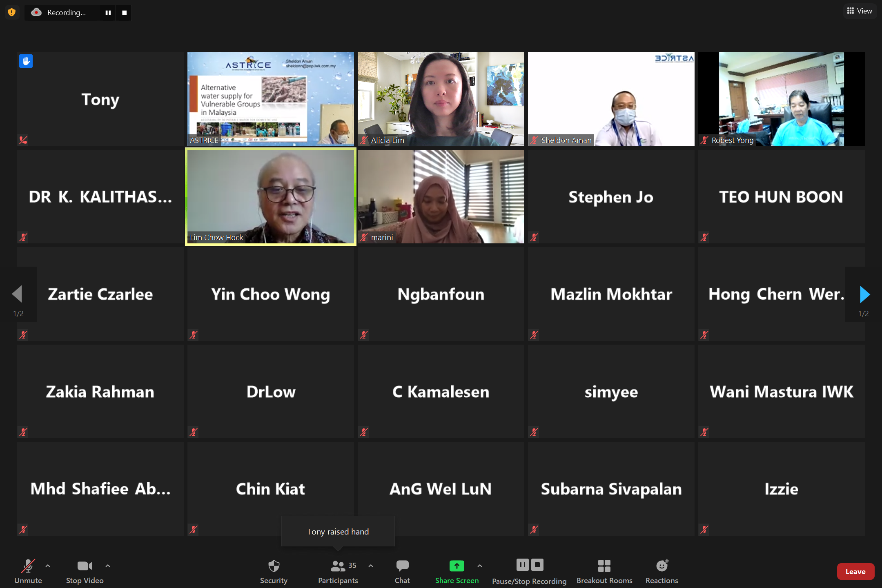882x588 pixels.
Task: Expand participants options arrow next to 35
Action: click(x=371, y=566)
